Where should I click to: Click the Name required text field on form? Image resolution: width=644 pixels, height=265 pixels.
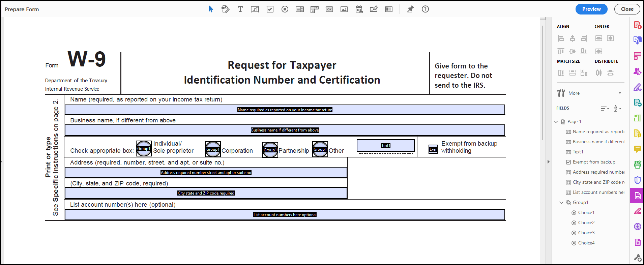pyautogui.click(x=285, y=110)
